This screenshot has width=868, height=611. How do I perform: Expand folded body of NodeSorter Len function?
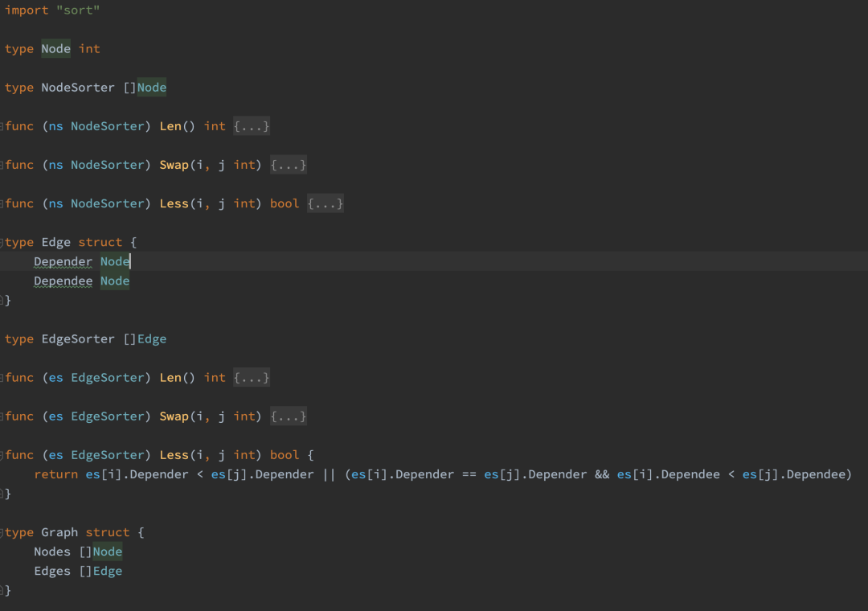(x=252, y=126)
